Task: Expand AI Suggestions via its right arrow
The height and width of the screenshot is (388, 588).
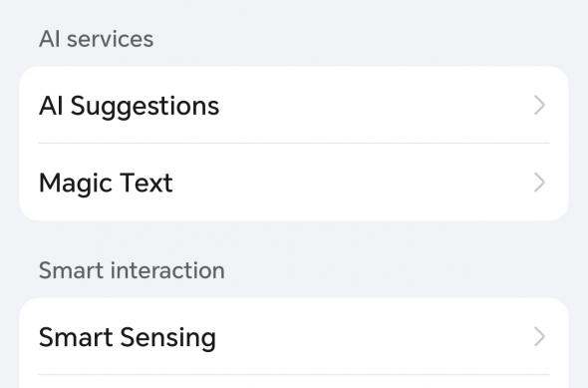Action: (539, 106)
